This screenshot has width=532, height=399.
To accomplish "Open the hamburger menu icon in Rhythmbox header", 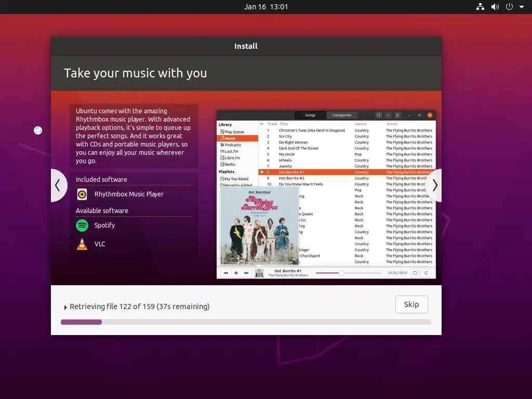I will coord(397,115).
